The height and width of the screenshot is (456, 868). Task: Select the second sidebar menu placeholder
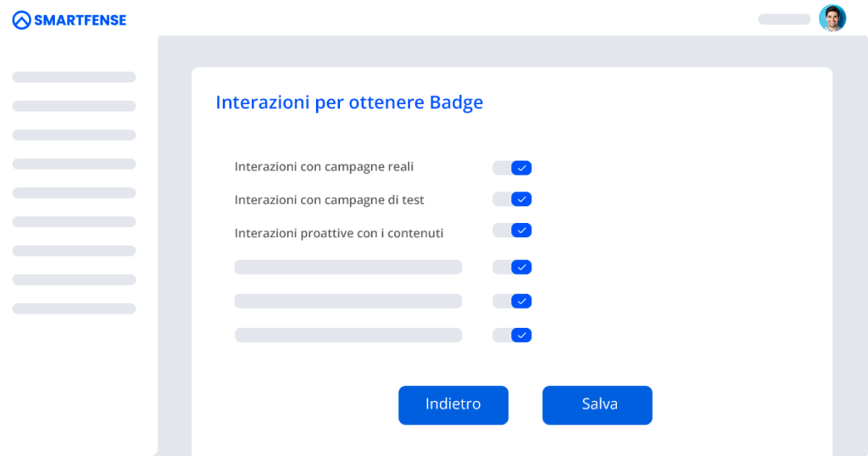(x=75, y=106)
